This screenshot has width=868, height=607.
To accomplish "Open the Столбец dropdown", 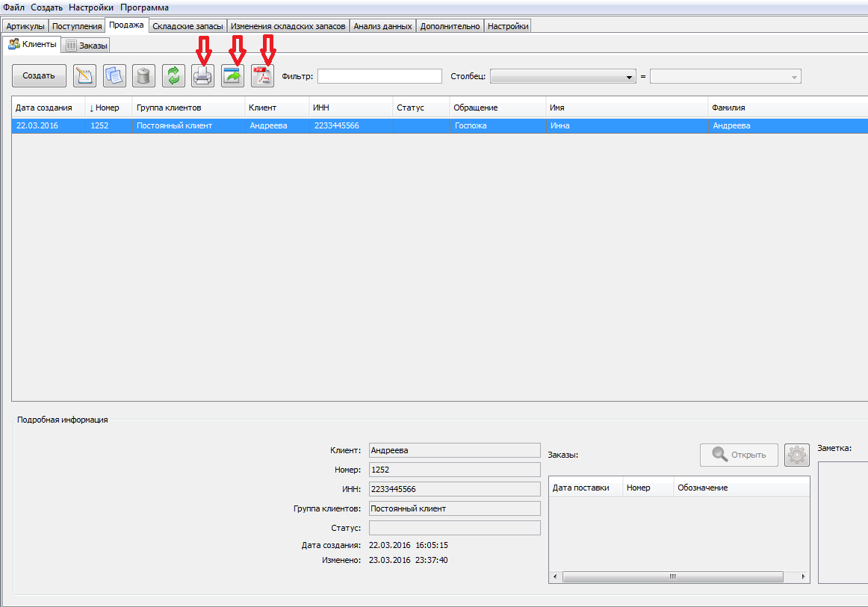I will pos(562,76).
